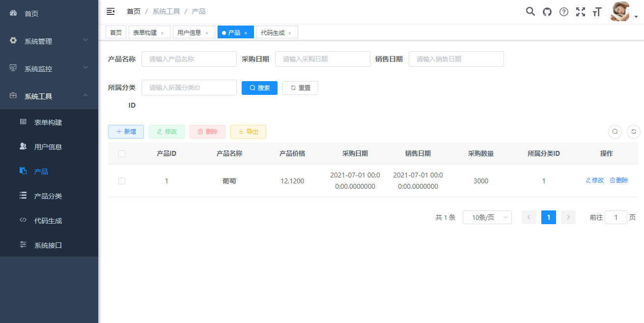Open the font size setting icon
Viewport: 644px width, 323px height.
coord(597,12)
